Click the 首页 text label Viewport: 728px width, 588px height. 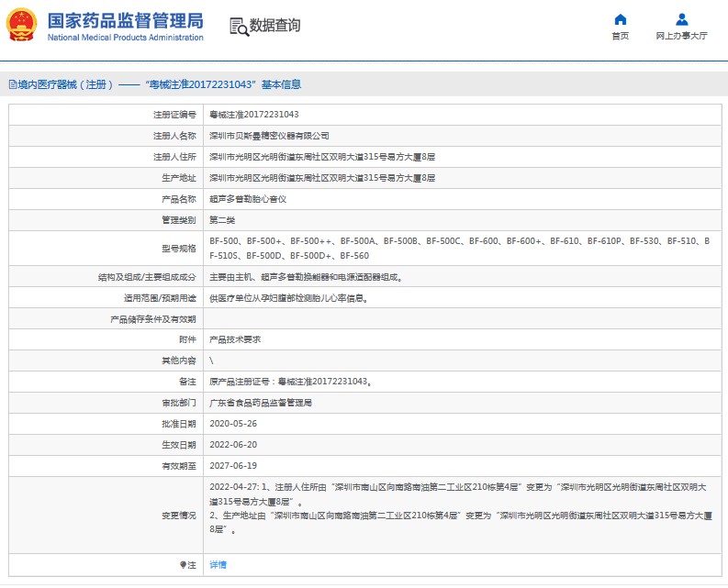(x=621, y=36)
